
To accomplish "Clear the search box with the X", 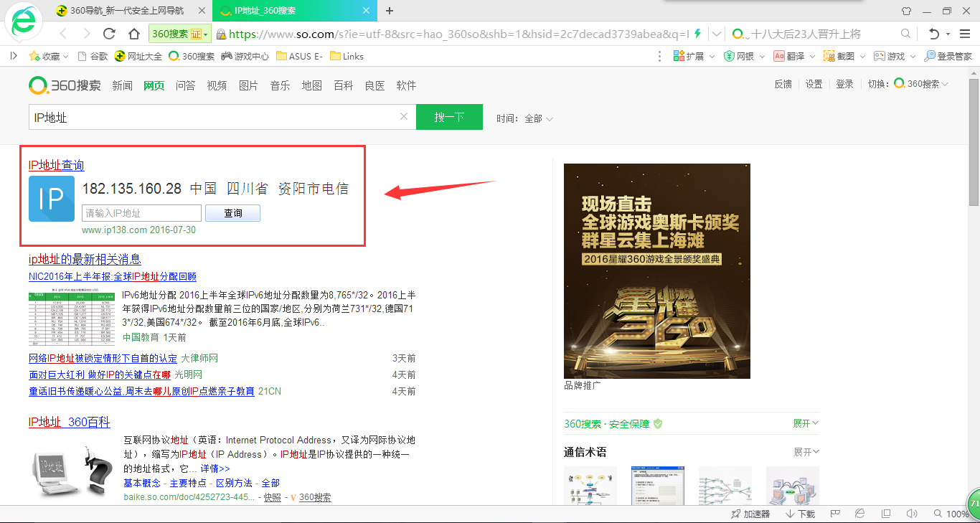I will (x=404, y=117).
